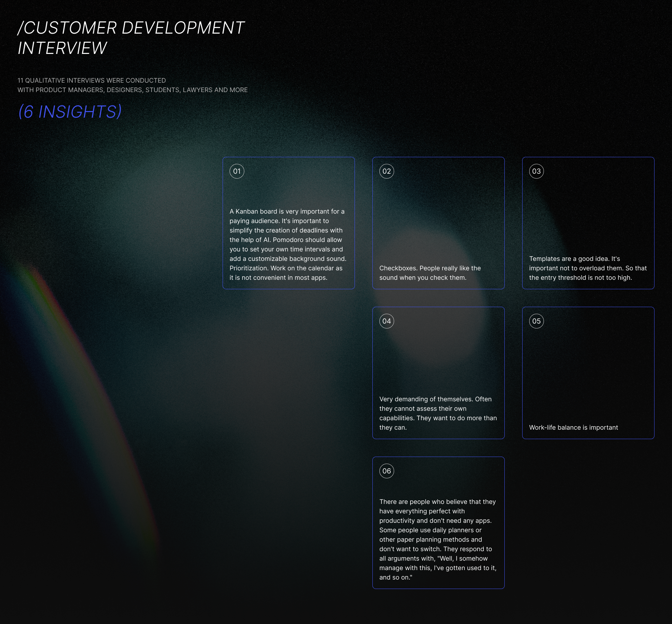The image size is (672, 624).
Task: Click the 02 circled number badge
Action: coord(387,171)
